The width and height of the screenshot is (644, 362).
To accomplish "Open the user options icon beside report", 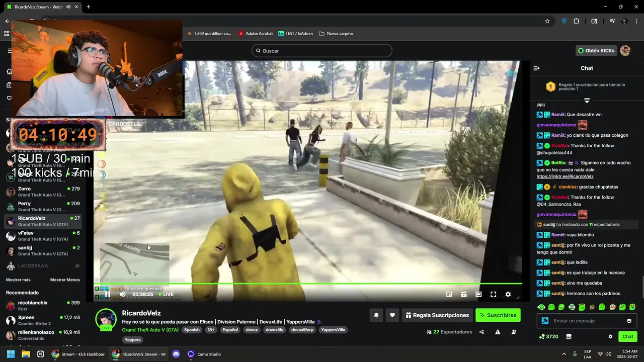I will 514,332.
